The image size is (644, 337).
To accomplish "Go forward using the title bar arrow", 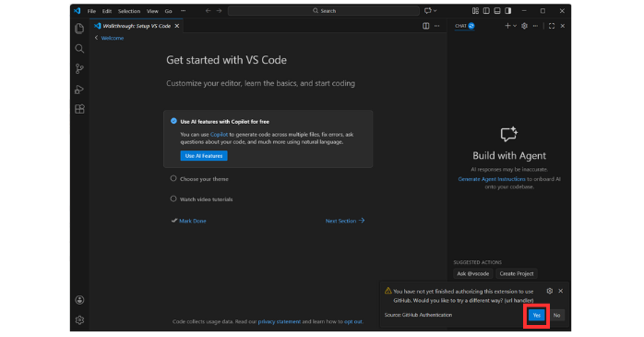I will coord(219,11).
